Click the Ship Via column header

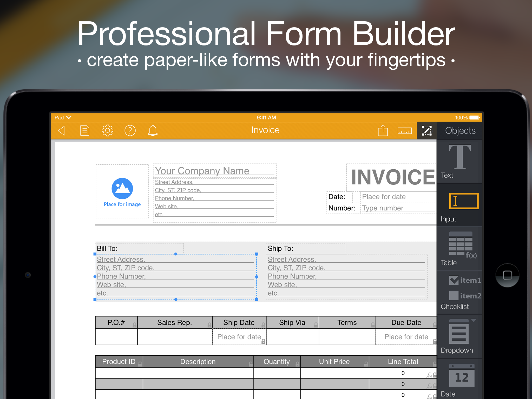pos(292,322)
